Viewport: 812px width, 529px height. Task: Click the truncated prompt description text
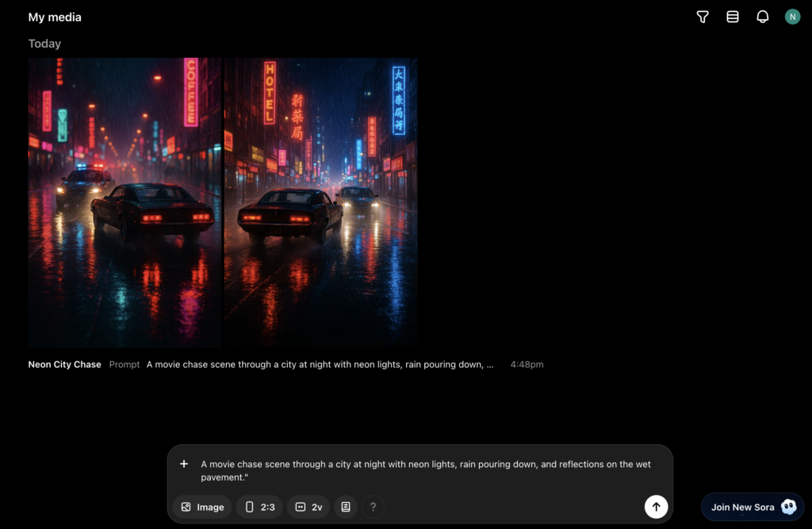[320, 365]
